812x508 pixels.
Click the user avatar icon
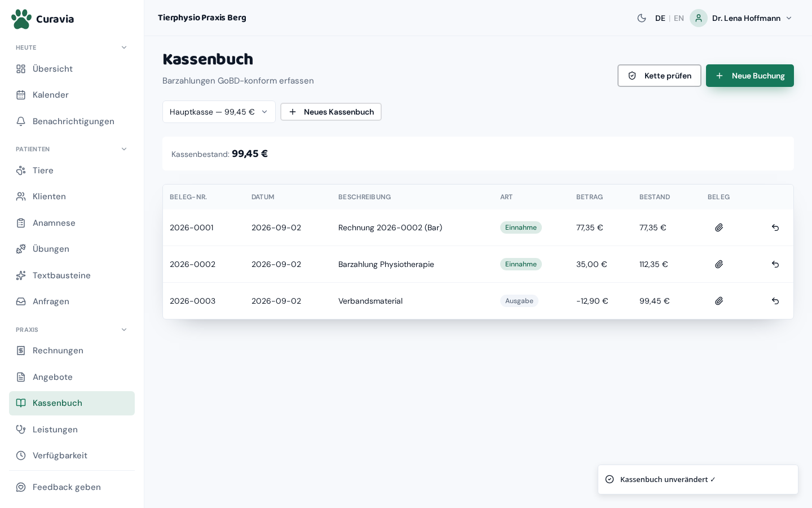699,18
